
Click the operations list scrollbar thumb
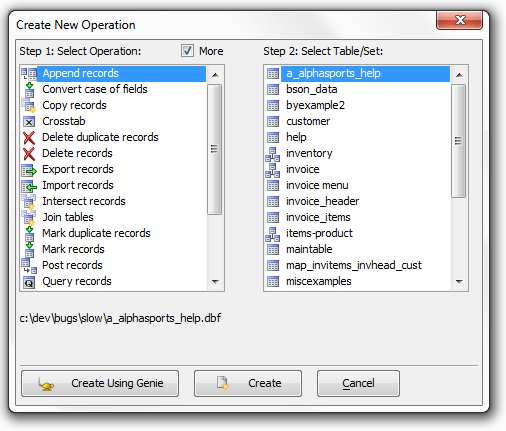[214, 149]
